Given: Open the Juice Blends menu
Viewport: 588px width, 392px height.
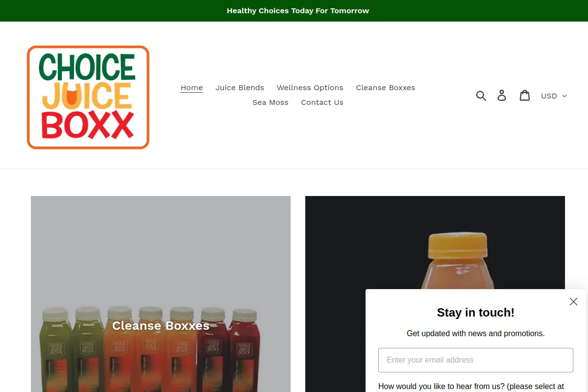Looking at the screenshot, I should tap(240, 88).
